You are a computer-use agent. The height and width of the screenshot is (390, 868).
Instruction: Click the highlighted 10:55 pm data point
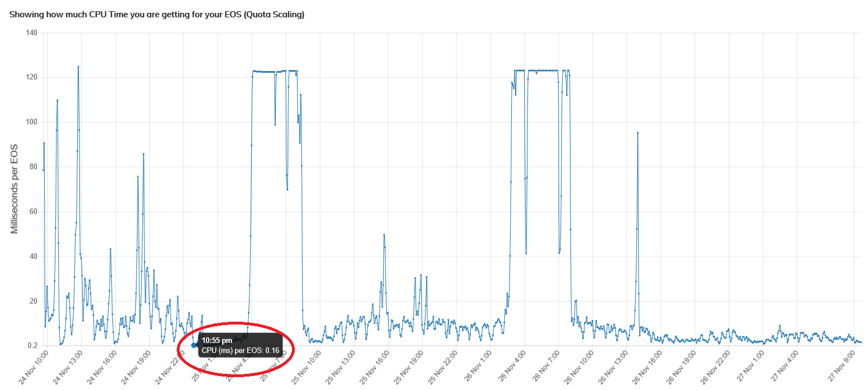pyautogui.click(x=194, y=345)
